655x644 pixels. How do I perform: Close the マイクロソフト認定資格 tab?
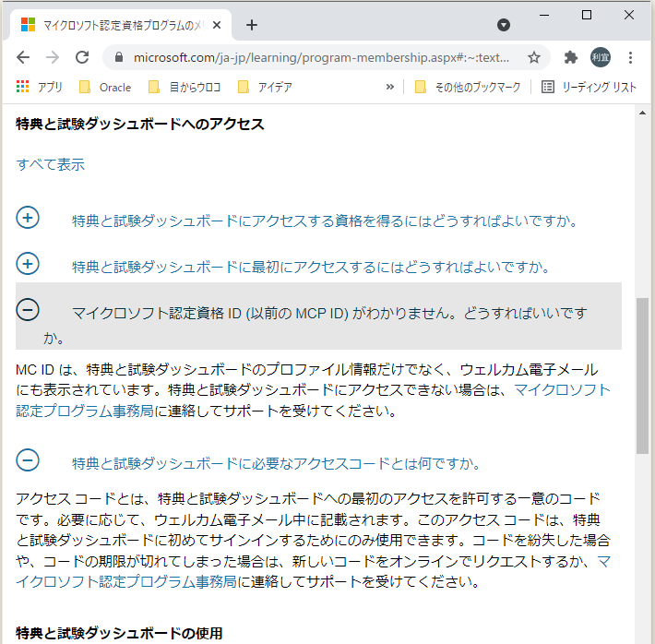217,25
